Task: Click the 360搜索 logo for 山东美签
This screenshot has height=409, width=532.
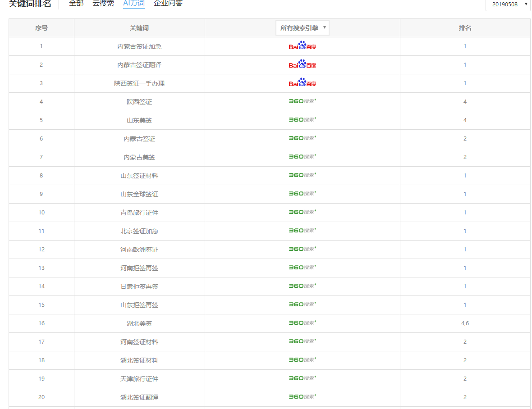Action: pos(303,120)
